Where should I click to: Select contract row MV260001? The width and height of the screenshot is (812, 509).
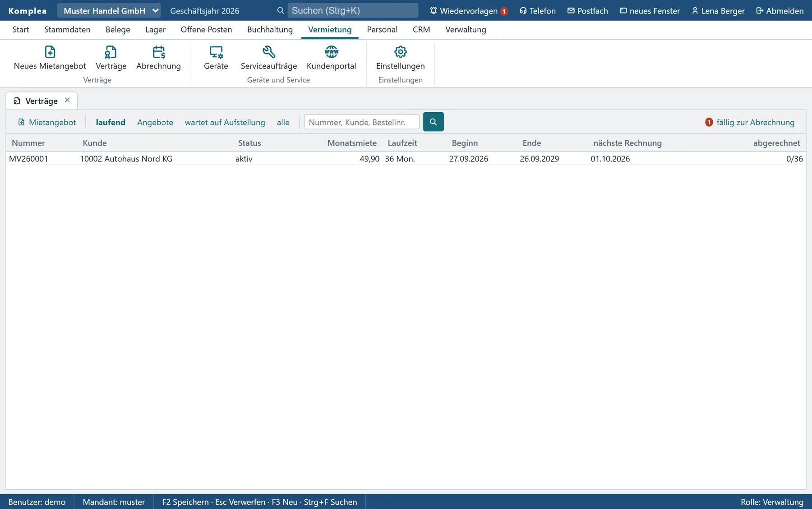(406, 159)
